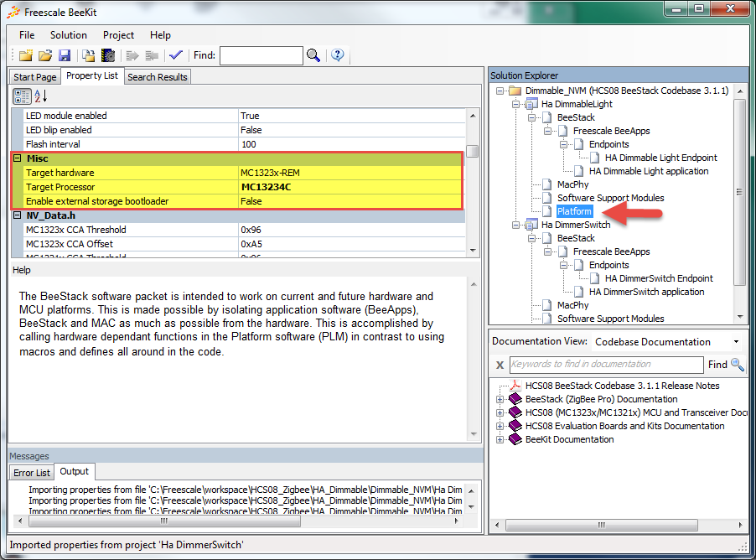The image size is (756, 560).
Task: Click the documentation keywords input field
Action: tap(606, 364)
